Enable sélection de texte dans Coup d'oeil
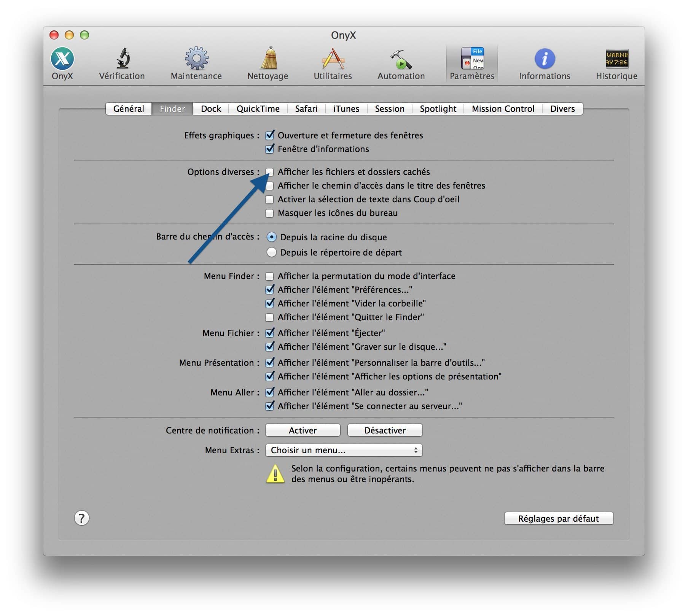Screen dimensions: 688x616 pos(269,199)
